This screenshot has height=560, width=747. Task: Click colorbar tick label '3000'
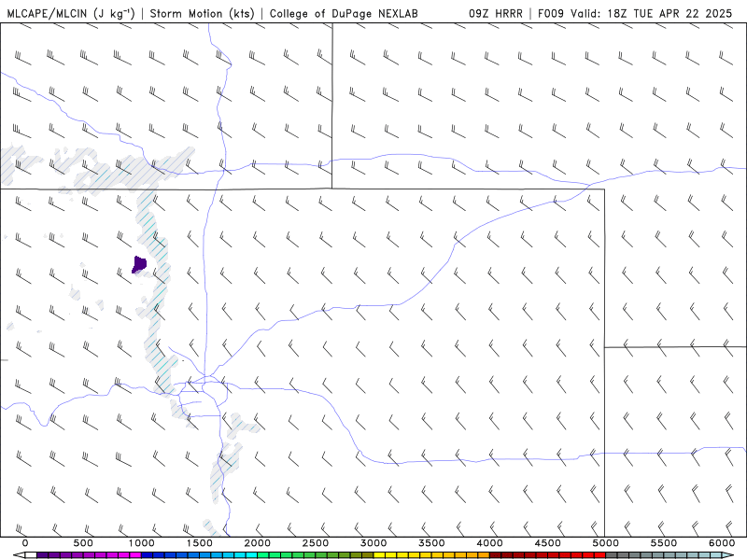[373, 543]
